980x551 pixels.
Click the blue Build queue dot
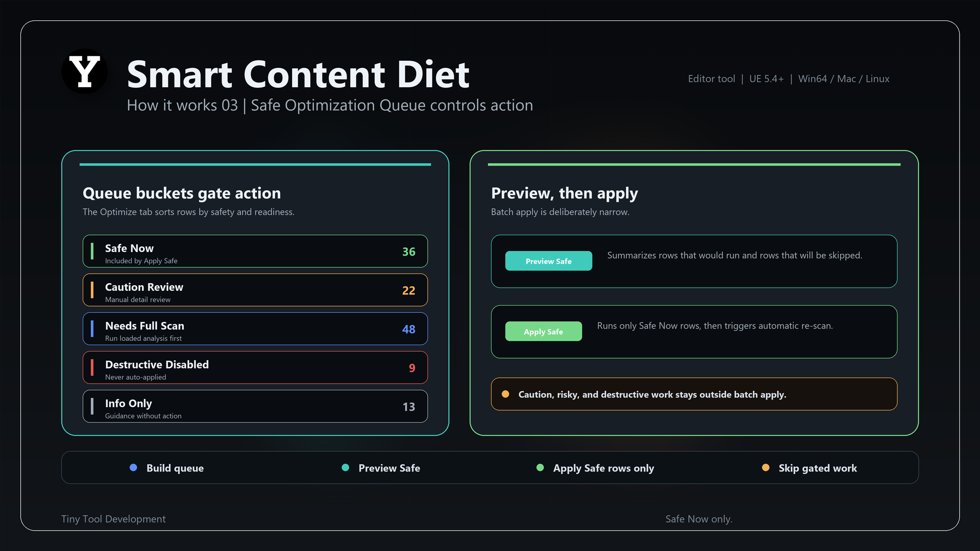pos(133,467)
